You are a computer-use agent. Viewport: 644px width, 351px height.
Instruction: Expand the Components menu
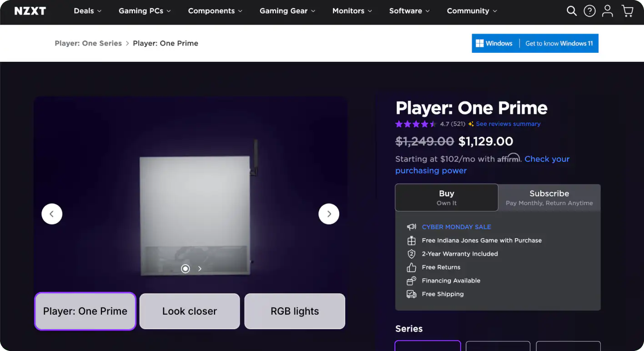[215, 11]
